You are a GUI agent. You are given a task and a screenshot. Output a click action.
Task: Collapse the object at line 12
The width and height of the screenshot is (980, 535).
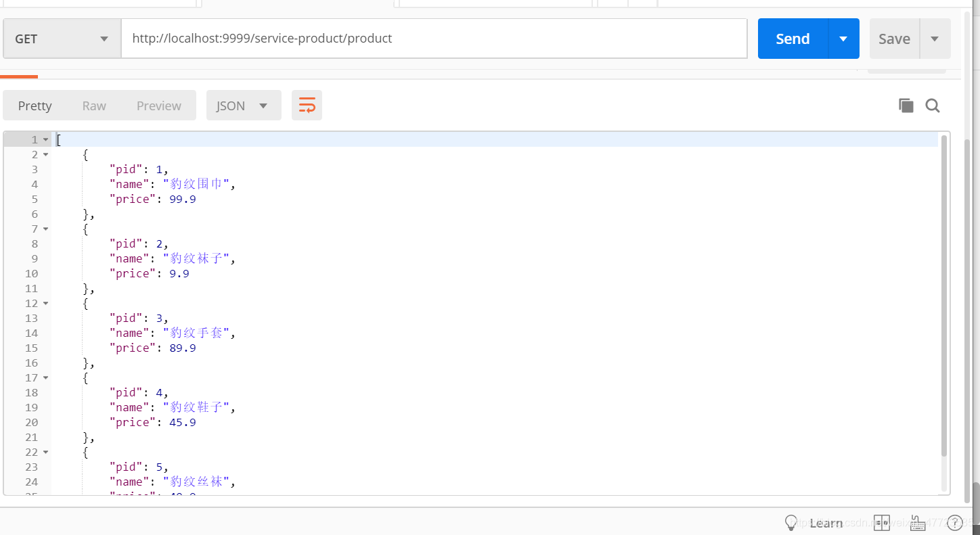click(x=46, y=303)
